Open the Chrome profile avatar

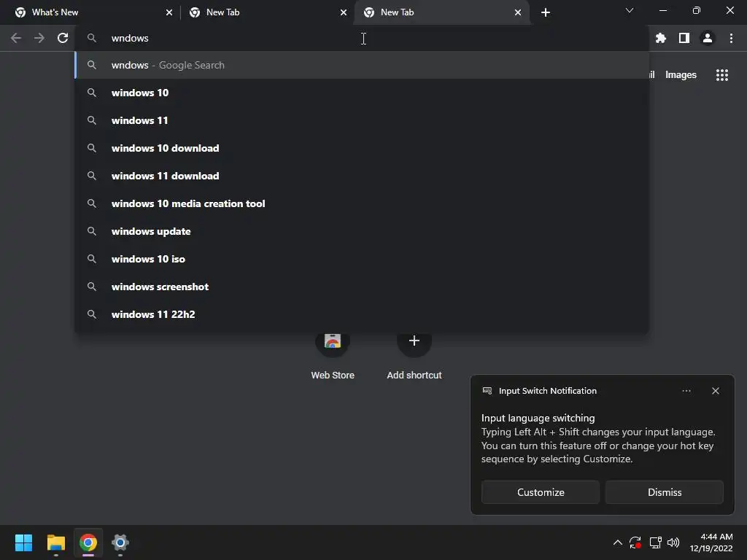(x=708, y=38)
